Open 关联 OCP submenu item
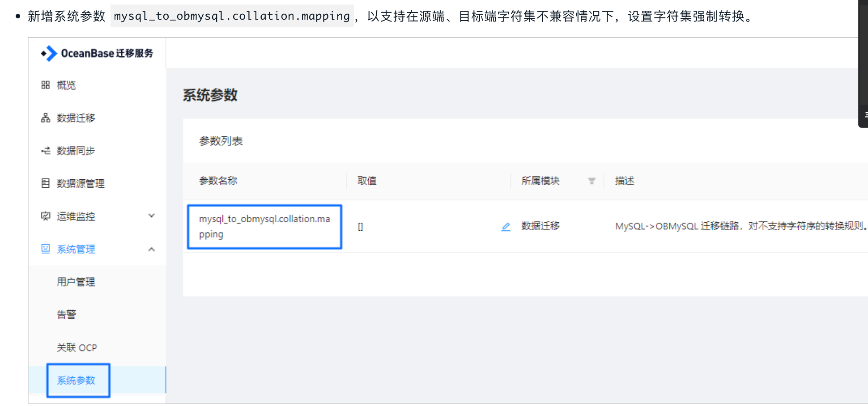 click(x=77, y=347)
